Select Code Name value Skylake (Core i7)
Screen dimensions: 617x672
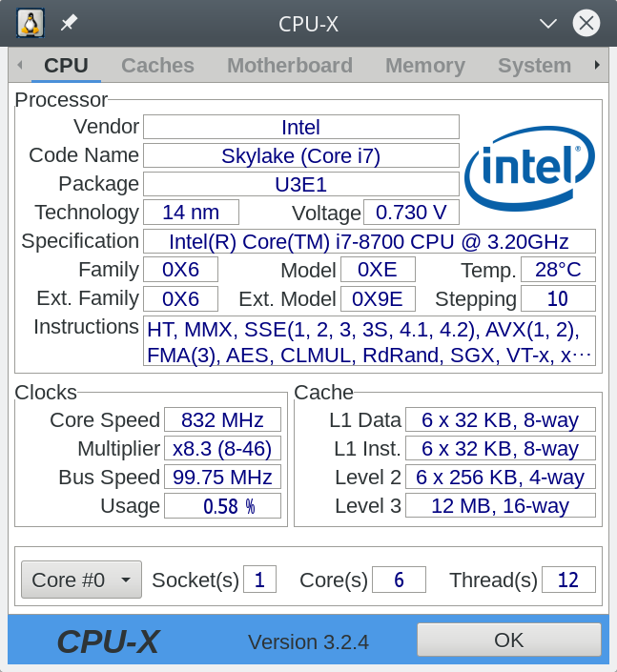point(301,155)
